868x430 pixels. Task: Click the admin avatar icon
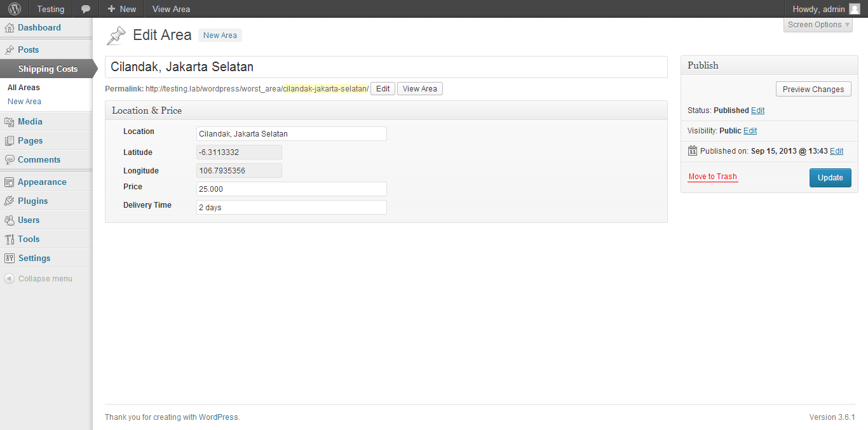coord(855,9)
